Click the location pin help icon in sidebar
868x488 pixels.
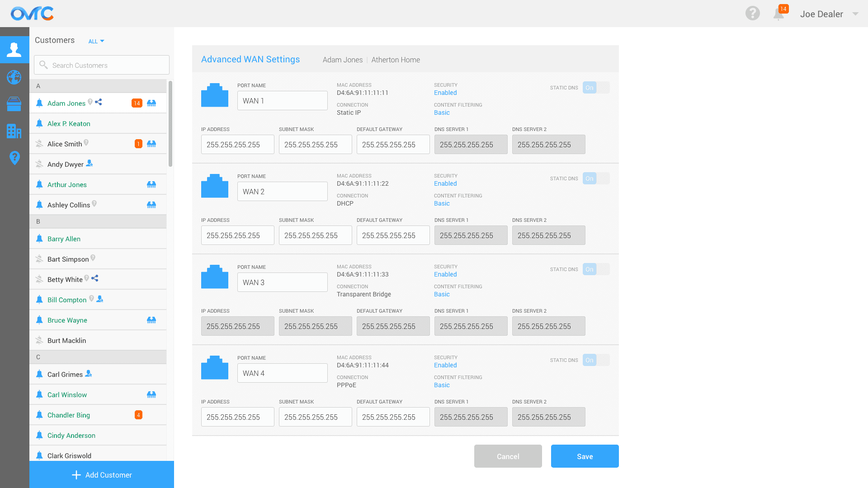14,158
